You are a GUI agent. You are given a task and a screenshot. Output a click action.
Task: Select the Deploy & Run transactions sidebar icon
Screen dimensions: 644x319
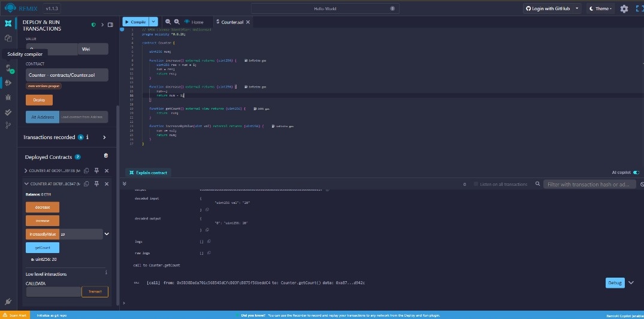pos(8,83)
